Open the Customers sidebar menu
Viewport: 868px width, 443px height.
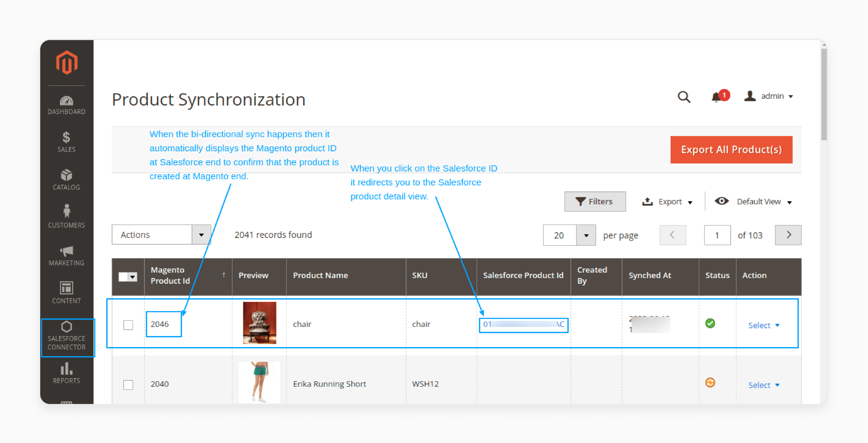[x=67, y=216]
